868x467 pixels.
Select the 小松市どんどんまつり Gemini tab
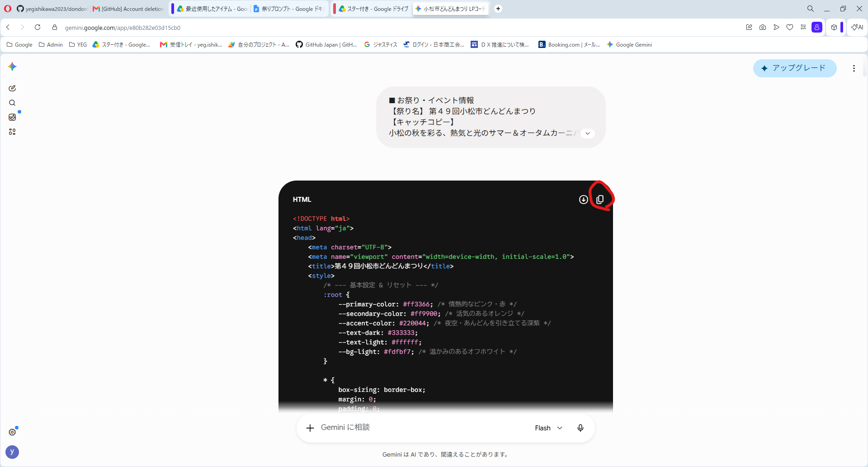(450, 9)
